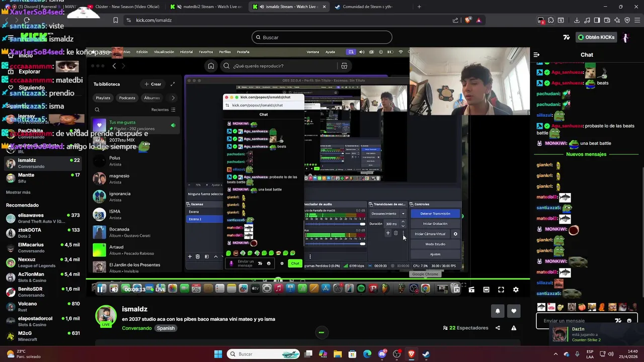
Task: Open browser downloads icon
Action: point(577,20)
